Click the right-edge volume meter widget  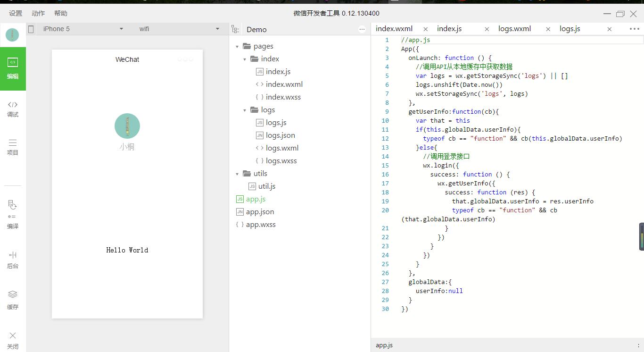click(x=642, y=236)
